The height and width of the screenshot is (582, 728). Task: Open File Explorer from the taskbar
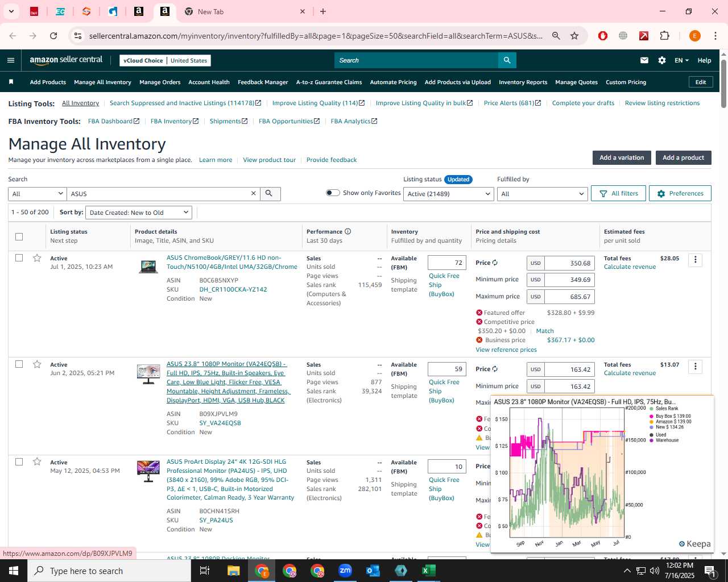(233, 571)
